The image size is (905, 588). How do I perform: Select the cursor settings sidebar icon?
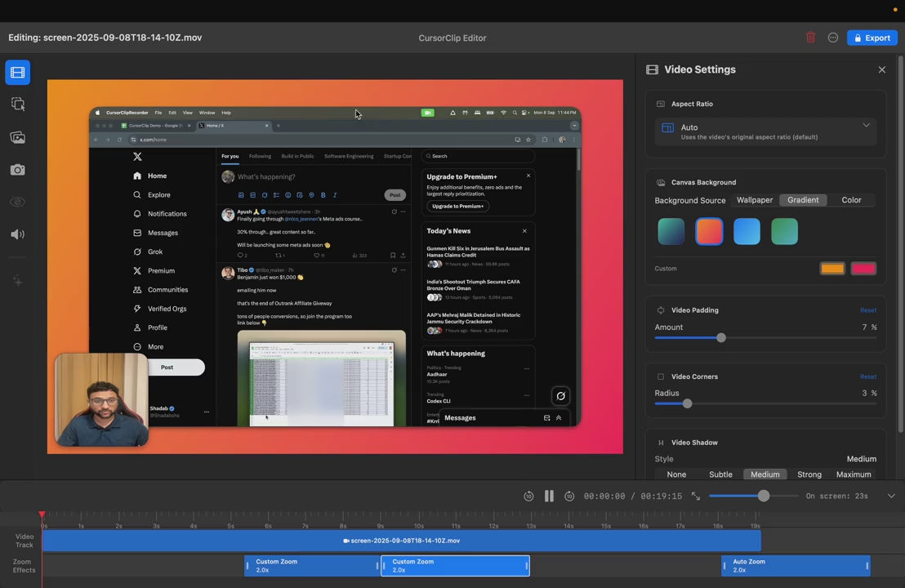coord(17,105)
